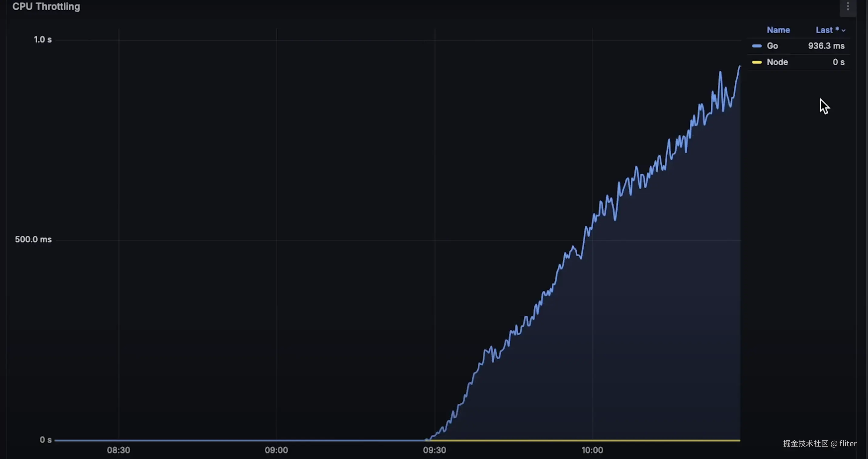Click the CPU Throttling panel title

46,7
